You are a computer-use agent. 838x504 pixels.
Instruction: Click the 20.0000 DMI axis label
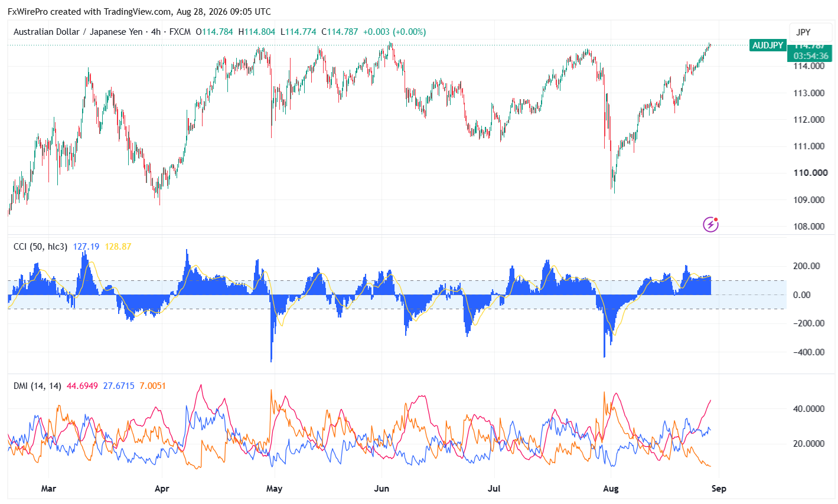(x=809, y=443)
